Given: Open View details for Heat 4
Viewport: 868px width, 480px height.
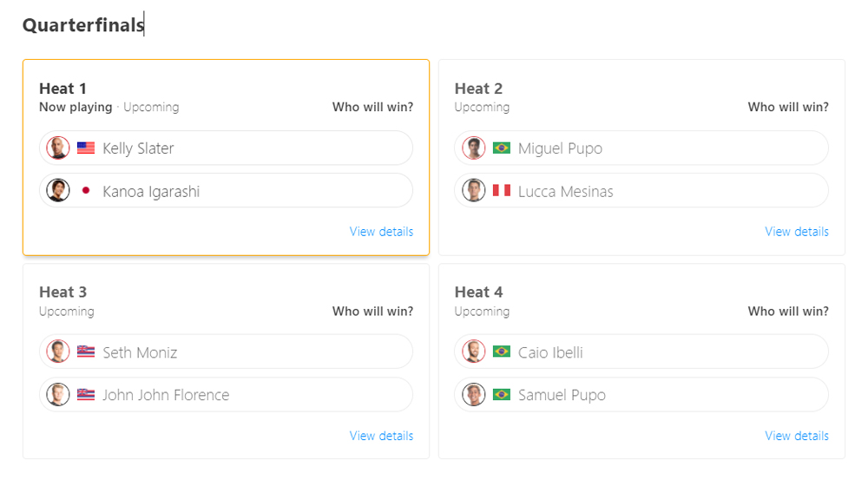Looking at the screenshot, I should click(797, 436).
